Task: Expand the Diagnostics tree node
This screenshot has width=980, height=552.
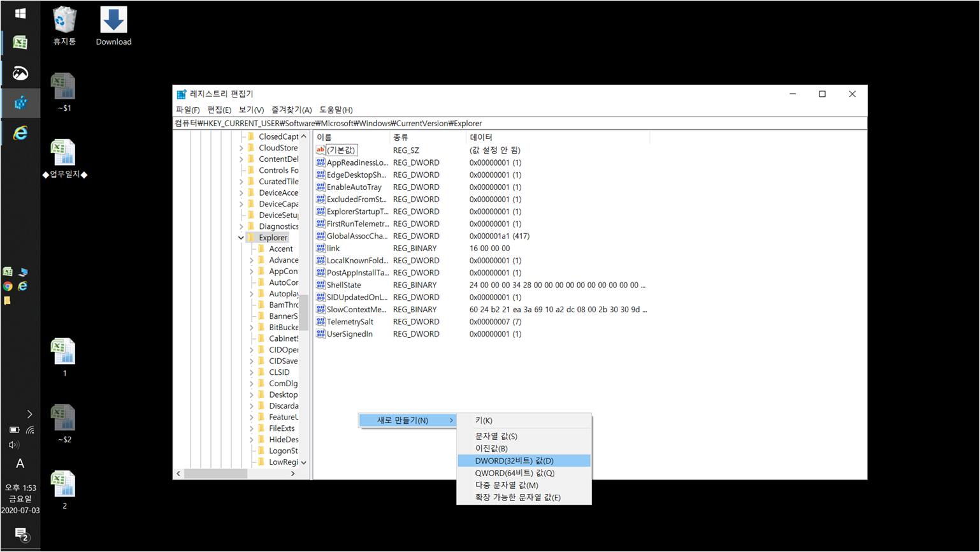Action: click(241, 226)
